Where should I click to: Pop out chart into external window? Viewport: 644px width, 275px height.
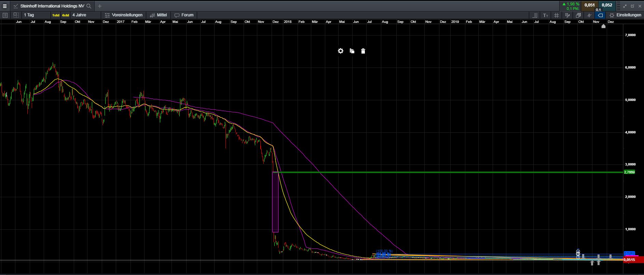pos(632,6)
